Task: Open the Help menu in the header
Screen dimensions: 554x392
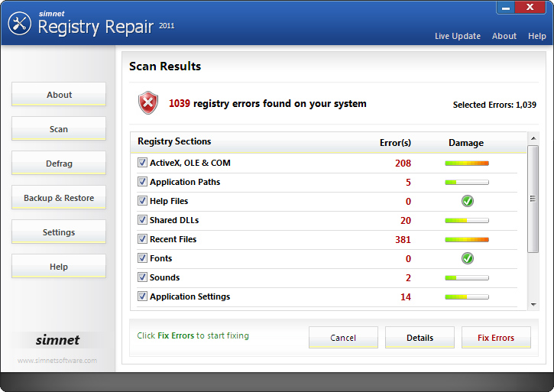Action: tap(536, 36)
